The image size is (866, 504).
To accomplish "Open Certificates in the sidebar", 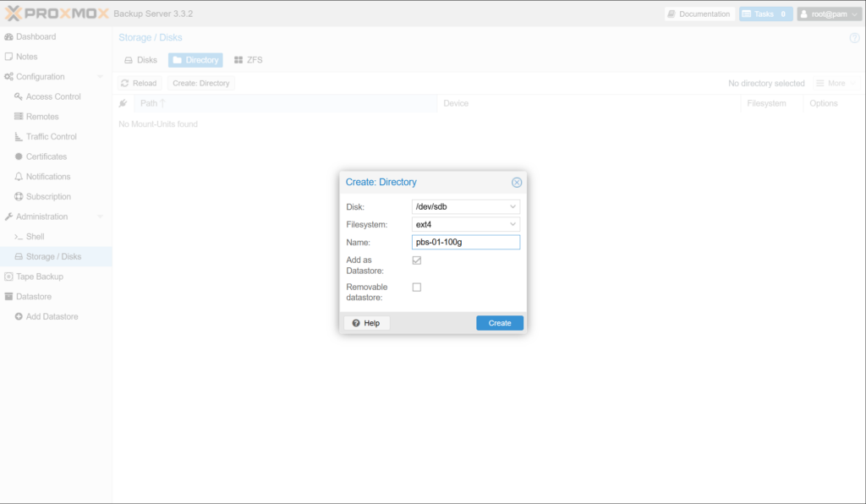I will pyautogui.click(x=46, y=156).
